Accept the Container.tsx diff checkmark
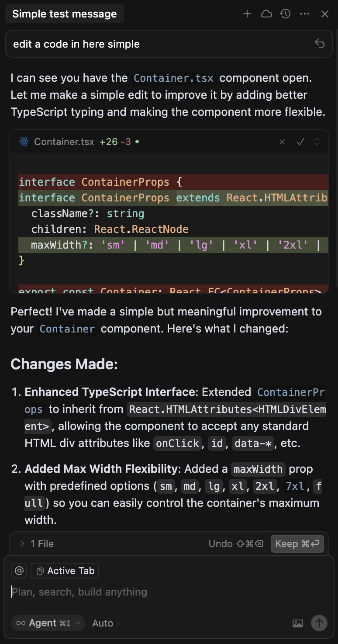 [300, 142]
